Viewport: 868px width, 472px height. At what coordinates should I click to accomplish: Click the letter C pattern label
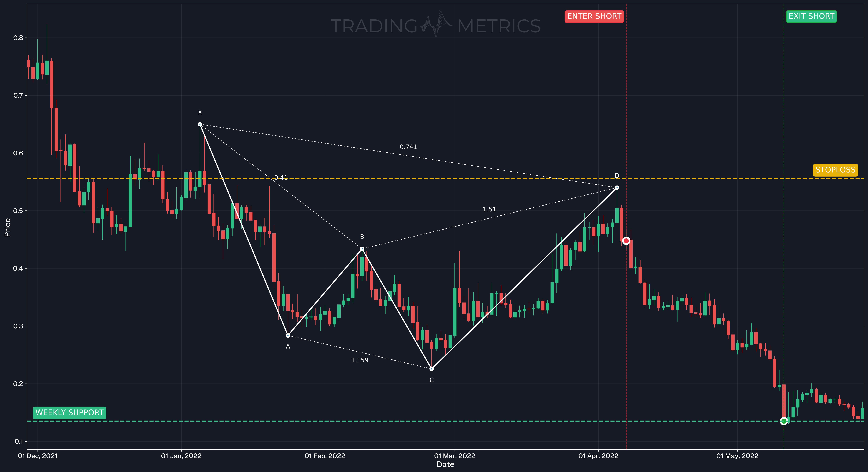pos(432,380)
